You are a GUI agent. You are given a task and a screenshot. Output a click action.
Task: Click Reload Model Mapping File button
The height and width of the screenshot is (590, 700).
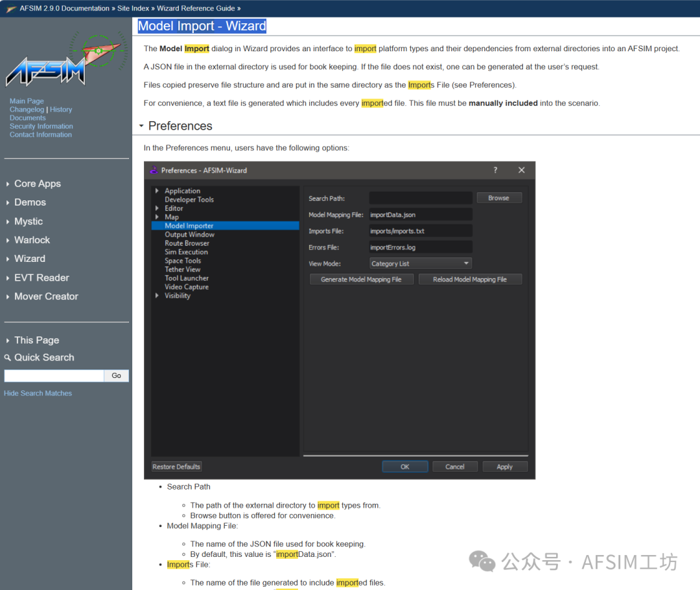click(x=470, y=279)
